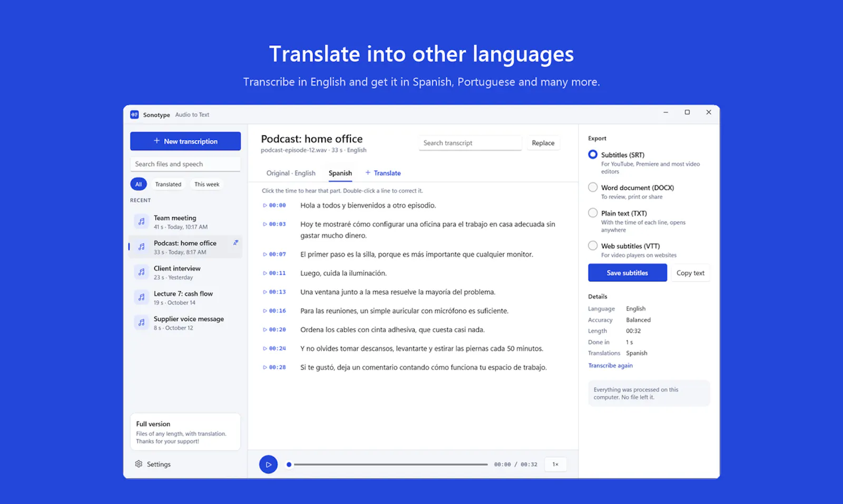Click the Replace button

(543, 143)
